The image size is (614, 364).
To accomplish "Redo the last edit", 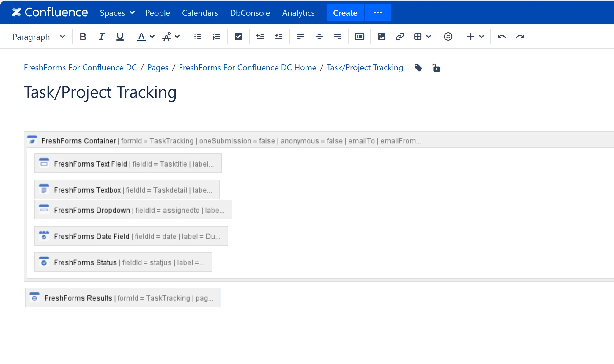I will click(x=520, y=37).
